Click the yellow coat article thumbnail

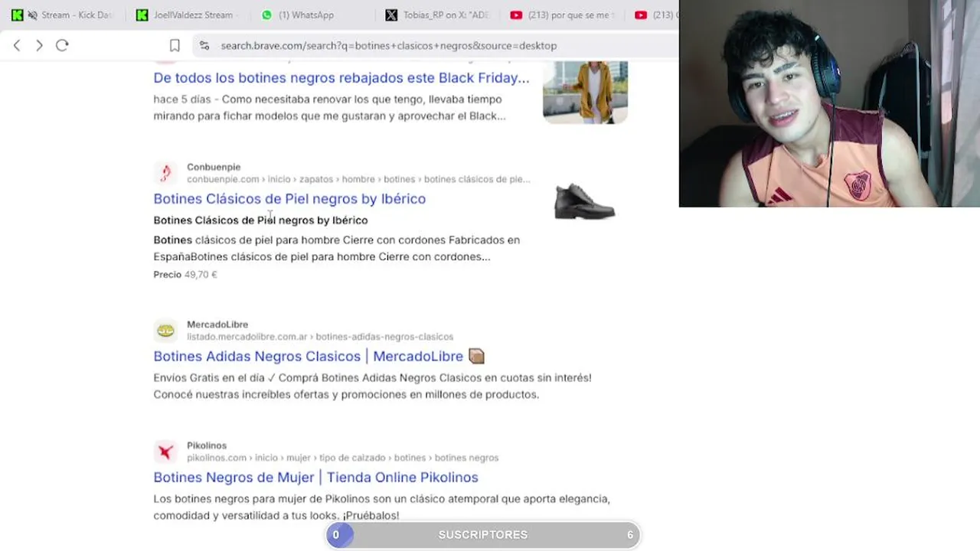click(585, 92)
